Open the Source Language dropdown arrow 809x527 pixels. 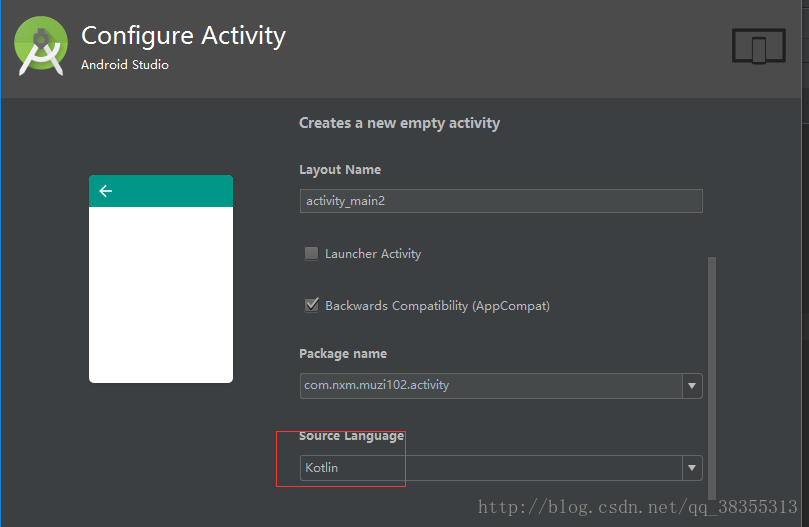(692, 468)
